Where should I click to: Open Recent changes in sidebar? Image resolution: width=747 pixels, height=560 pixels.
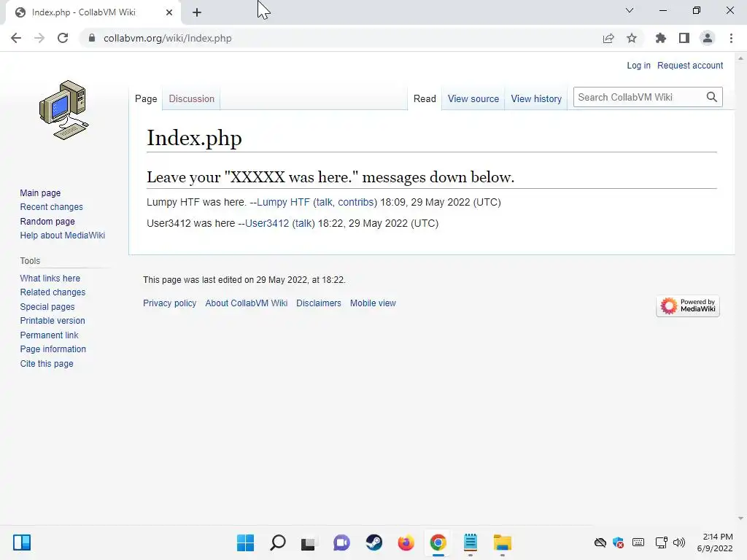click(52, 206)
